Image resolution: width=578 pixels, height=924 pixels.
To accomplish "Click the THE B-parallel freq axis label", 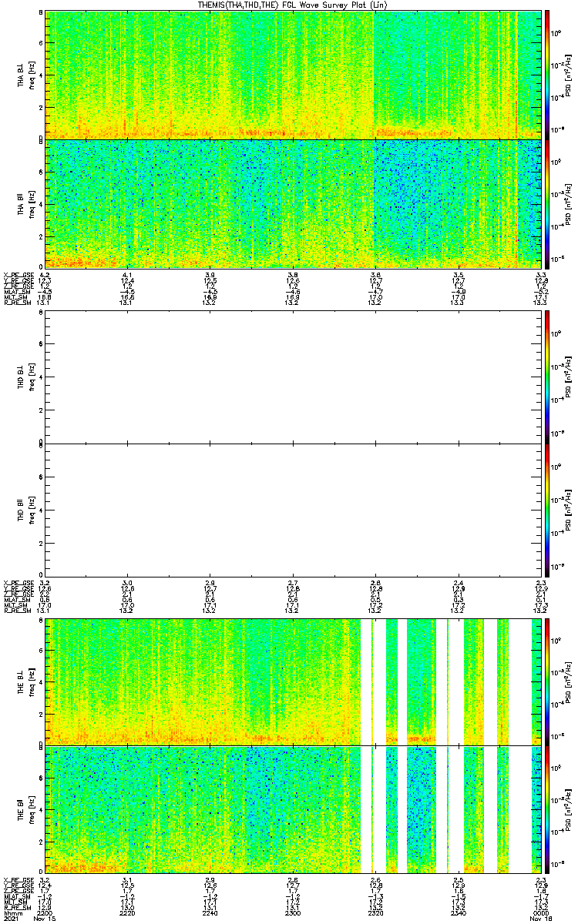I will [x=32, y=810].
